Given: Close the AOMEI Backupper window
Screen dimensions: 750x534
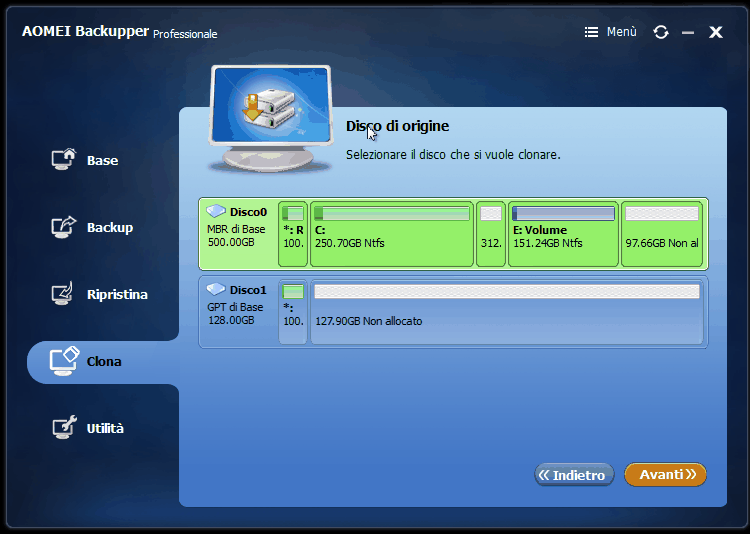Looking at the screenshot, I should click(716, 32).
